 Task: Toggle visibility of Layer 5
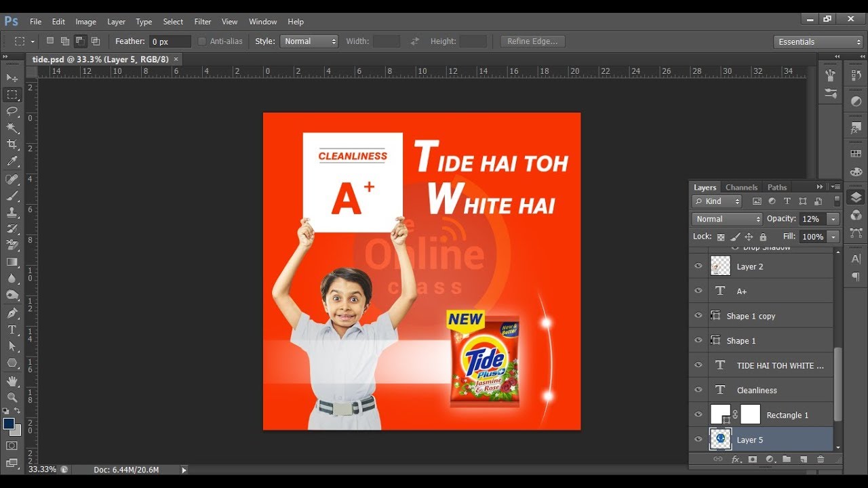point(698,439)
